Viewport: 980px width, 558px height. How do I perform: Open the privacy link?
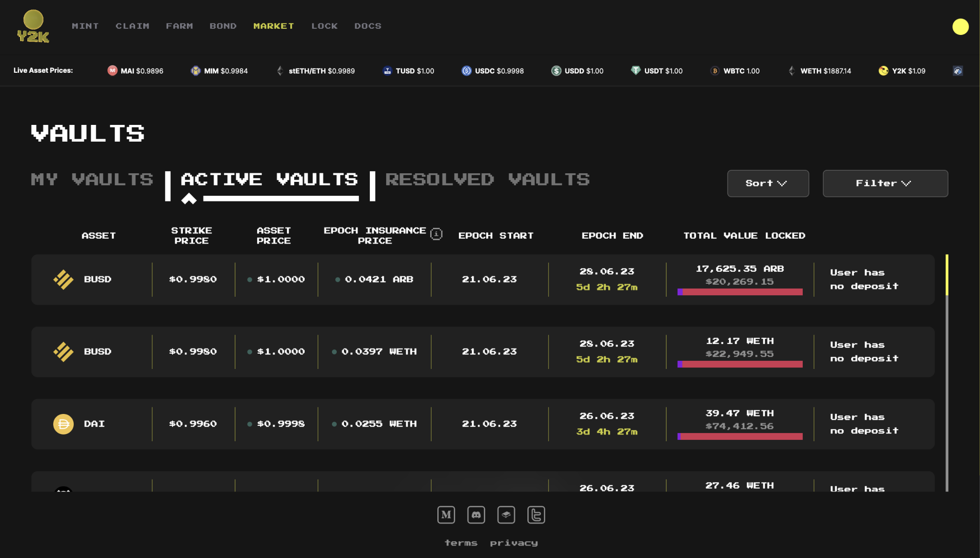pos(513,543)
